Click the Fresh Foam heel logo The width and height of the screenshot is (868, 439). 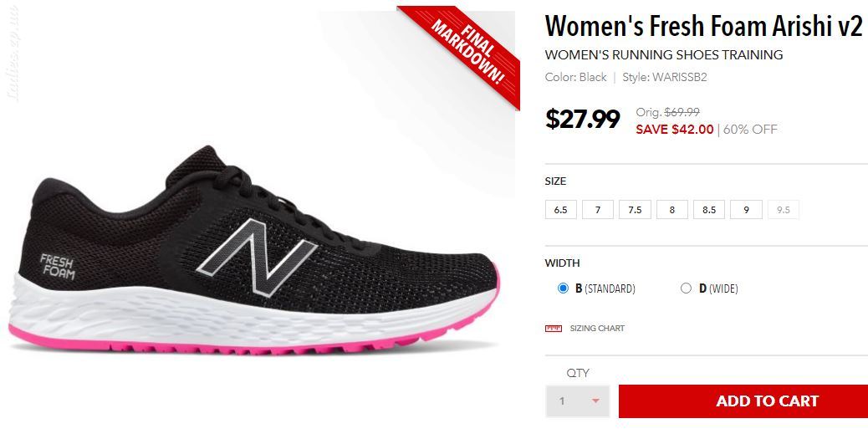pos(58,266)
